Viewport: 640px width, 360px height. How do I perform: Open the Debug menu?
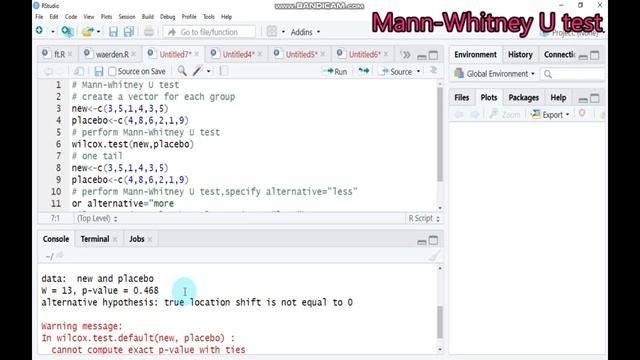click(167, 17)
